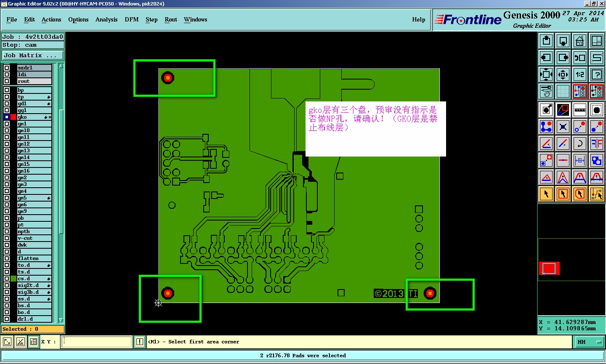The image size is (606, 364).
Task: Click the zoom out shrink-arrows icon
Action: (563, 74)
